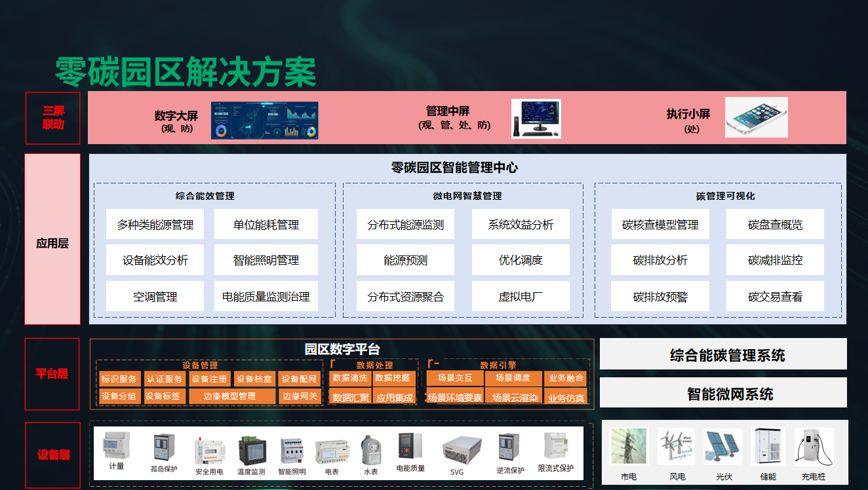The image size is (868, 490).
Task: Select the 碳排放分析 module
Action: click(x=660, y=260)
